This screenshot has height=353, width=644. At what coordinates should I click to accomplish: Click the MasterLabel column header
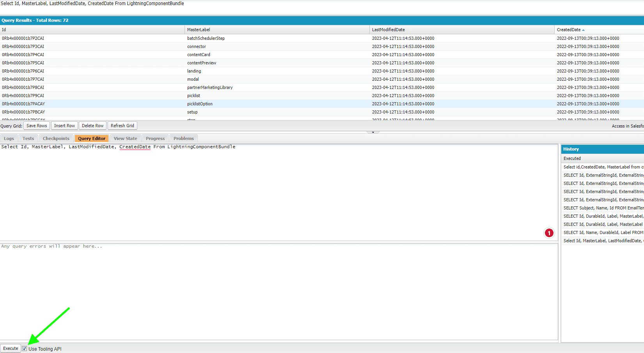point(199,29)
